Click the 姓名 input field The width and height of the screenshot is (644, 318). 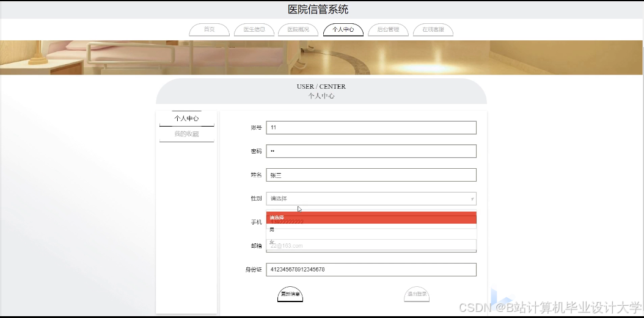point(371,175)
